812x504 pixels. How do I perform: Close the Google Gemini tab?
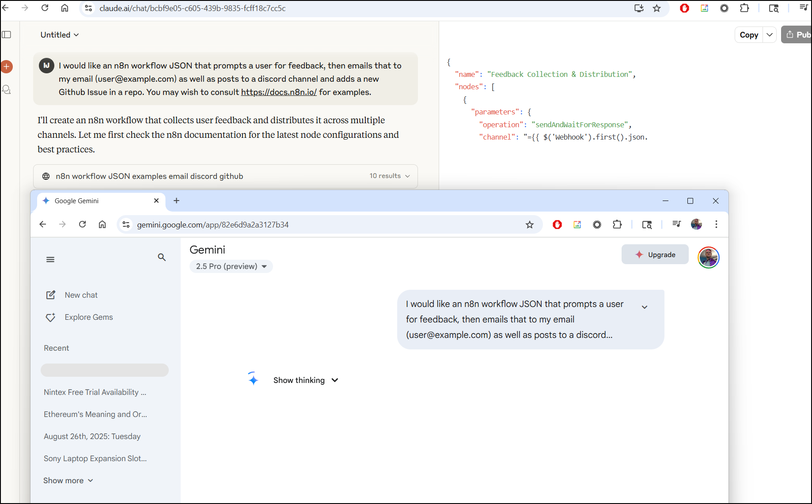click(x=156, y=201)
